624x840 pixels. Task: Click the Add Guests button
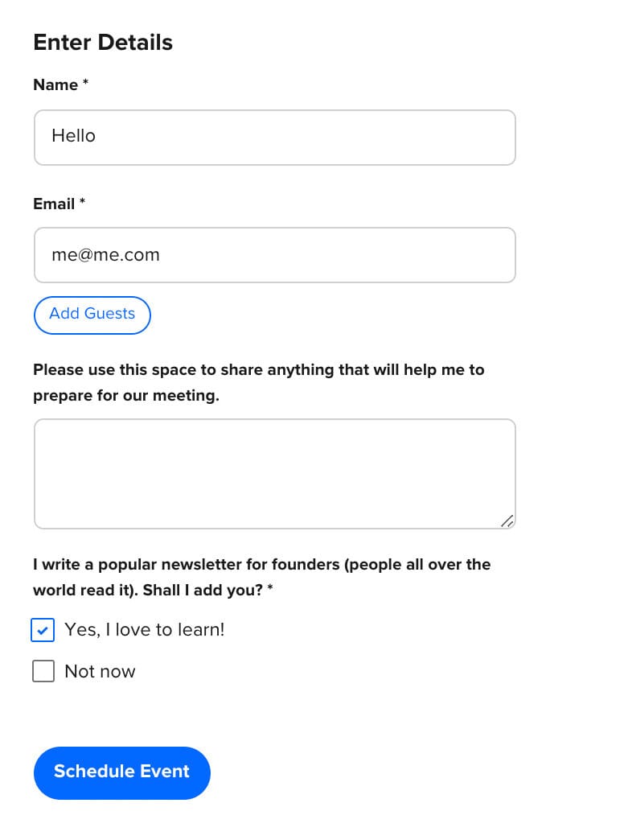(x=92, y=314)
